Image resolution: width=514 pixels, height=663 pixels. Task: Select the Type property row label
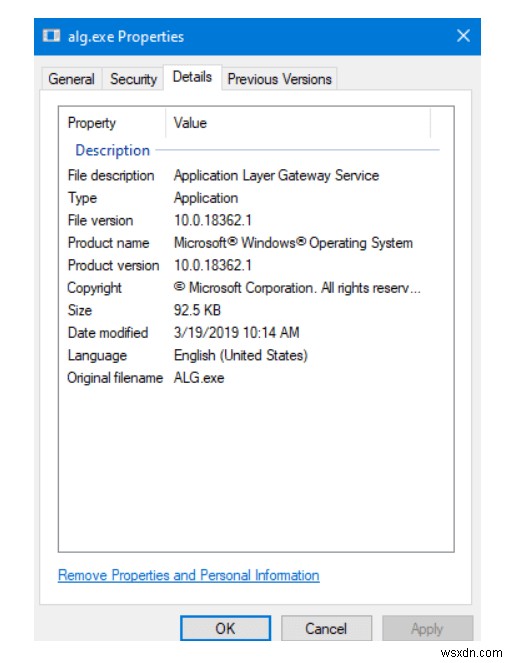[82, 198]
